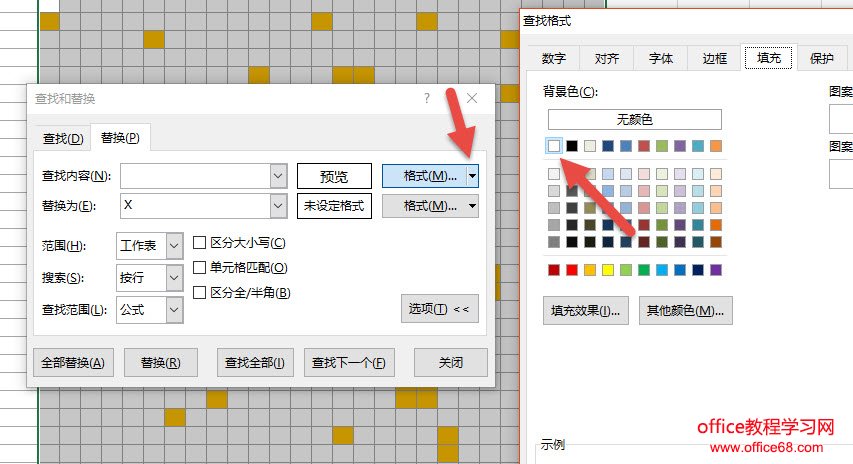
Task: Click 查找全部(I) button
Action: [255, 362]
